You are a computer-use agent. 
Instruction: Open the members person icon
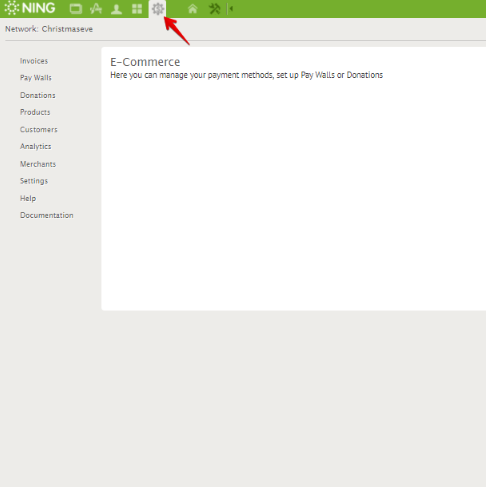point(116,9)
